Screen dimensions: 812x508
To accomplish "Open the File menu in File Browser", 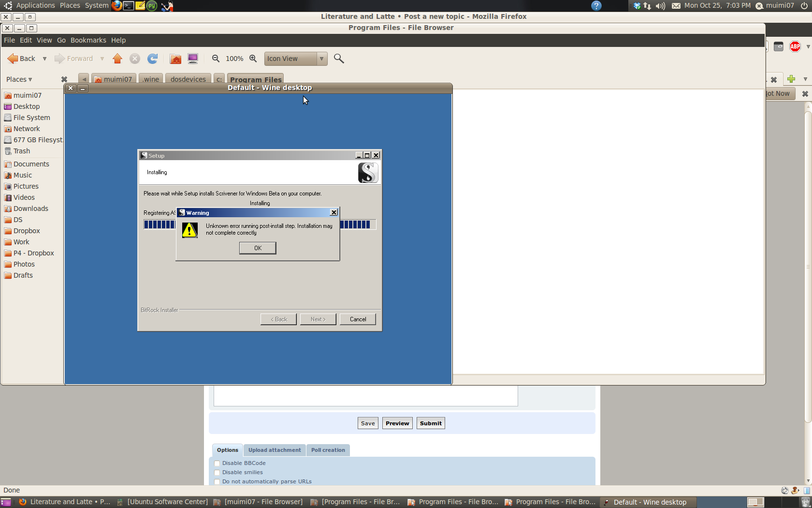I will click(x=9, y=40).
